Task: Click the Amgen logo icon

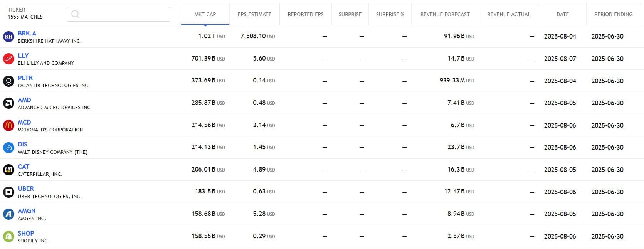Action: tap(8, 214)
